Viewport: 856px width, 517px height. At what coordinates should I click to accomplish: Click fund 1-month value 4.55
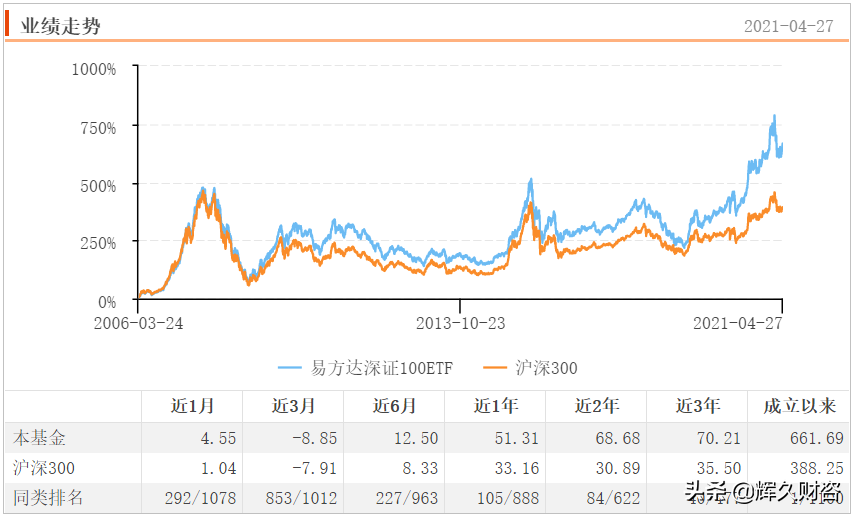(218, 438)
